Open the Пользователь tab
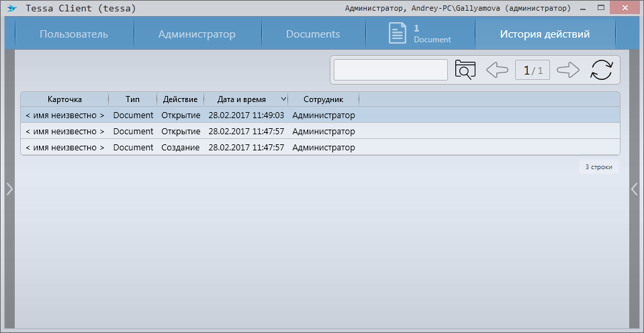Screen dimensions: 644x333 (73, 34)
